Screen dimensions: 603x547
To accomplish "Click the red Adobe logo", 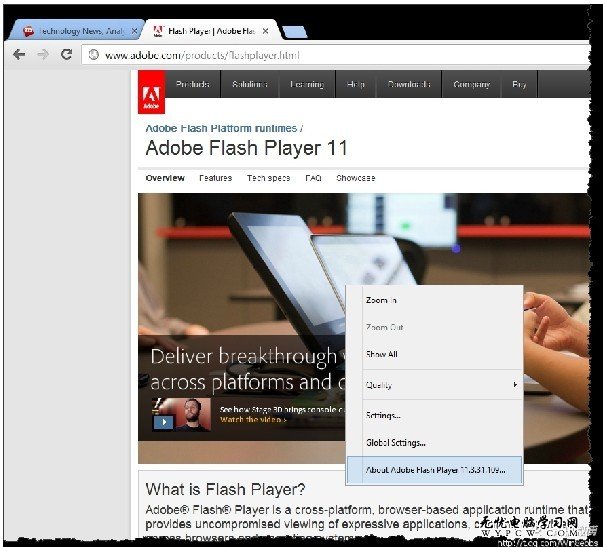I will [x=152, y=92].
